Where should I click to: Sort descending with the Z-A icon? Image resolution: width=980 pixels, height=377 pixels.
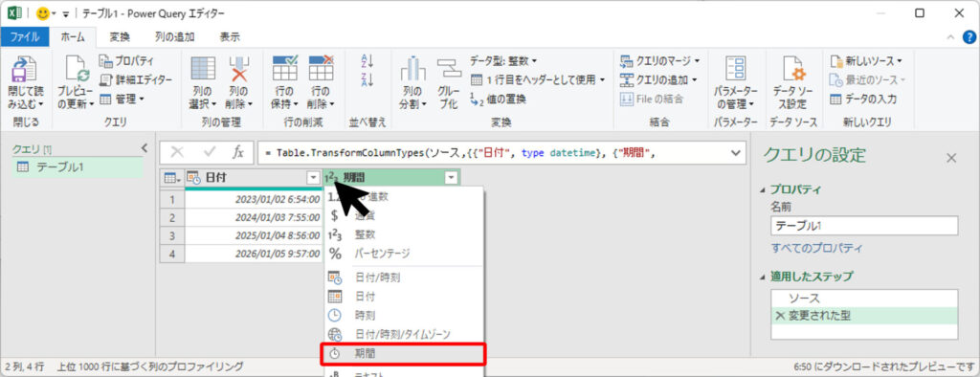(x=367, y=79)
